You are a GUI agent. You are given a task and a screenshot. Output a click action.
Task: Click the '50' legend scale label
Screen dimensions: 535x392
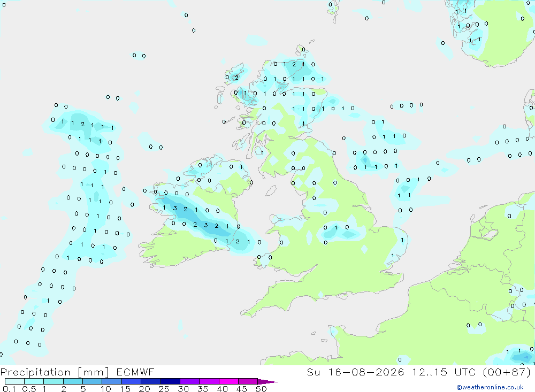[261, 389]
